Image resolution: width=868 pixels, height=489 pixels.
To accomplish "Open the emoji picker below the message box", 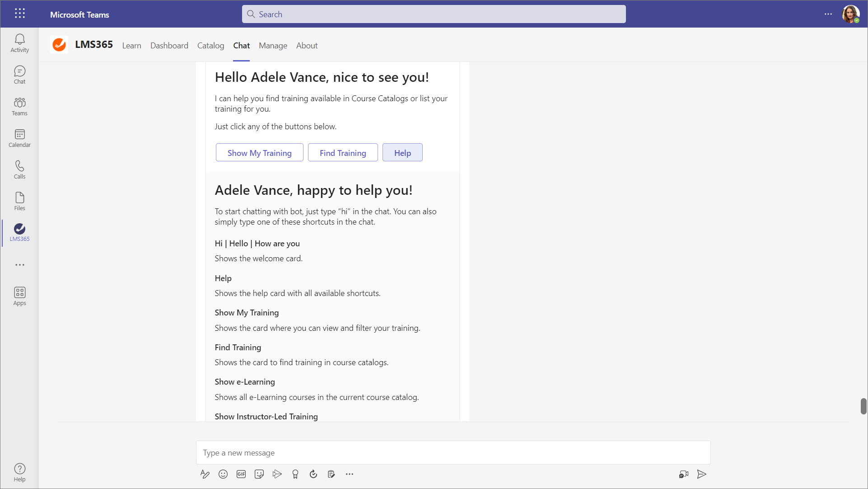I will [223, 474].
